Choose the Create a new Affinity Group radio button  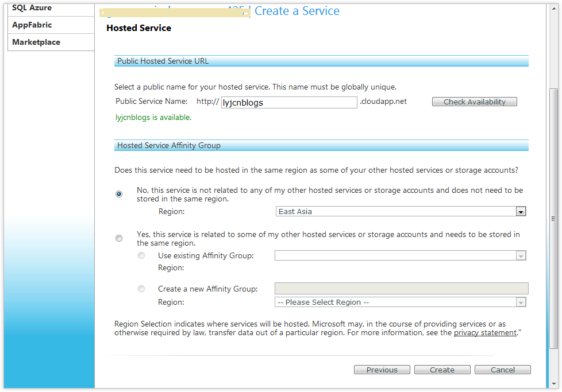click(141, 289)
